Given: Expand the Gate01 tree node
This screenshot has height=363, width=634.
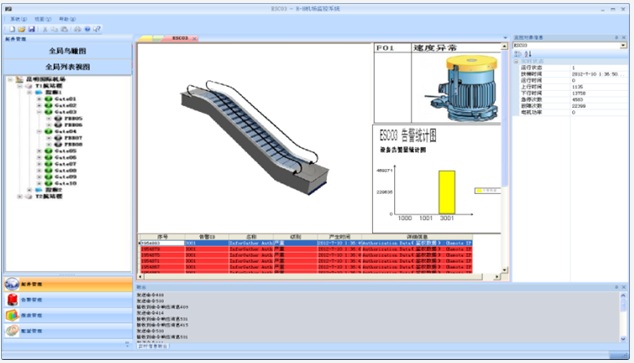Looking at the screenshot, I should [x=39, y=99].
